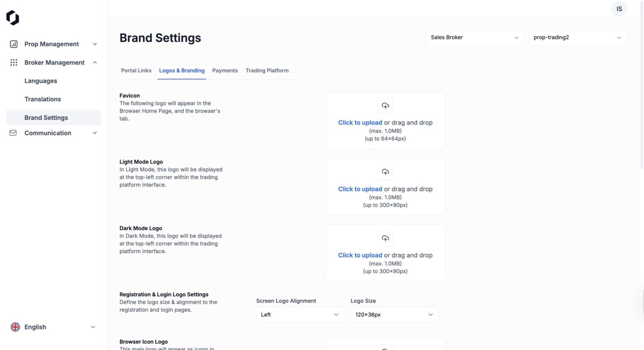Open the Trading Platform tab
The image size is (644, 350).
pos(267,70)
